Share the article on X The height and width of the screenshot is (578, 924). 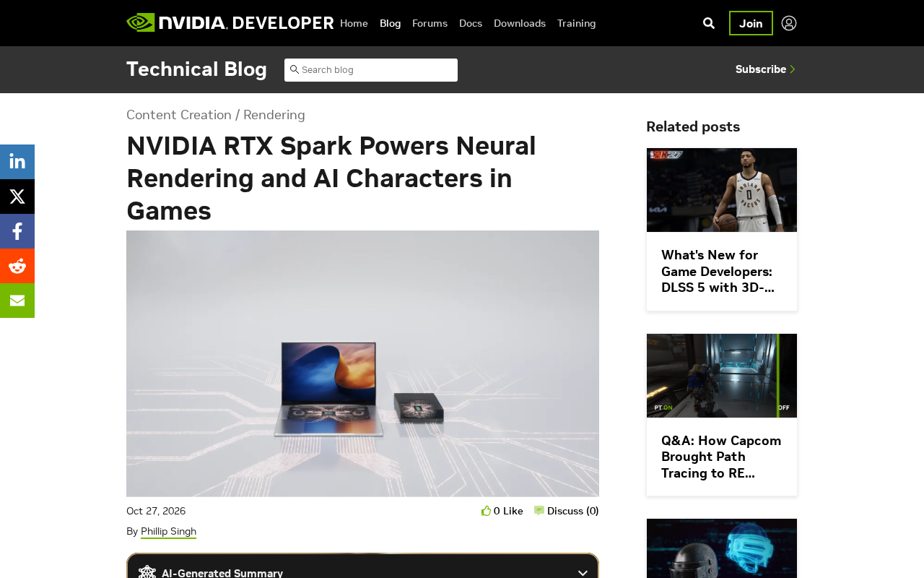pos(17,197)
